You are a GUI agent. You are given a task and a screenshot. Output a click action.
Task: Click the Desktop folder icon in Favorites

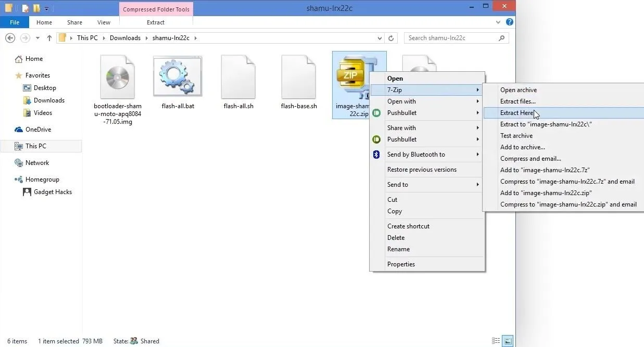(27, 88)
